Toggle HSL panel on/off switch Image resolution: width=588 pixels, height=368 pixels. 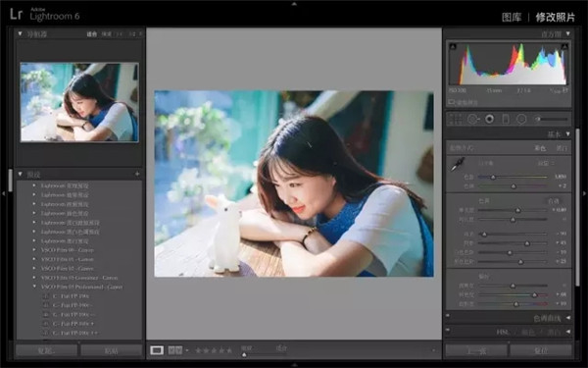point(448,330)
